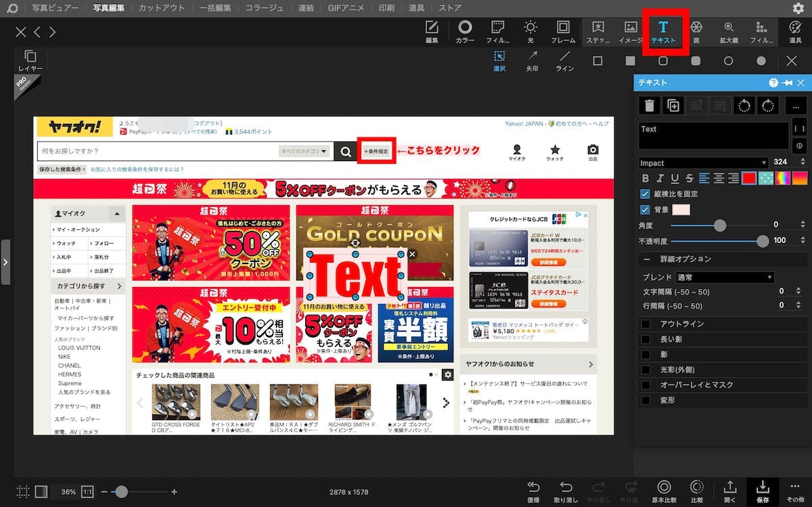The image size is (812, 507).
Task: Open the フレーム frame tool
Action: [x=563, y=31]
